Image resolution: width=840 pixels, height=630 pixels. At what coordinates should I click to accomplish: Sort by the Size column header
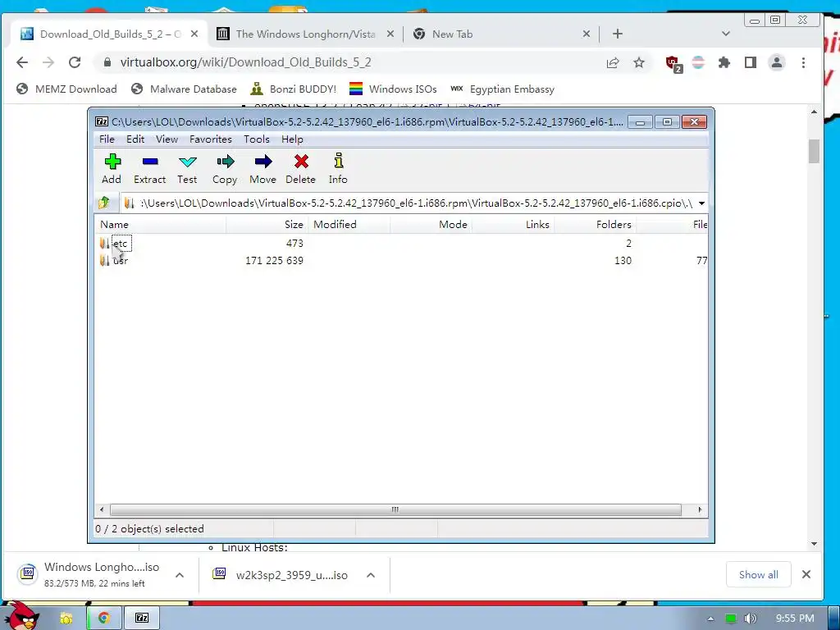(267, 225)
